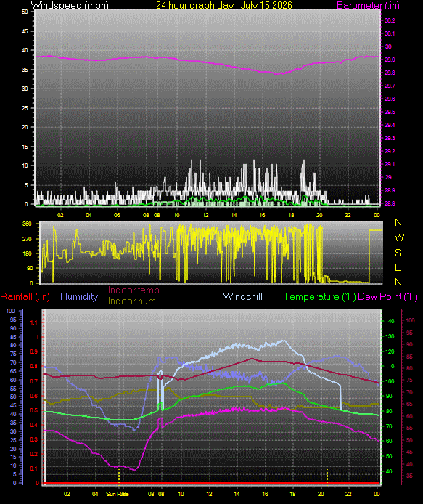
Task: Click the 29.1 barometer axis value
Action: point(390,165)
